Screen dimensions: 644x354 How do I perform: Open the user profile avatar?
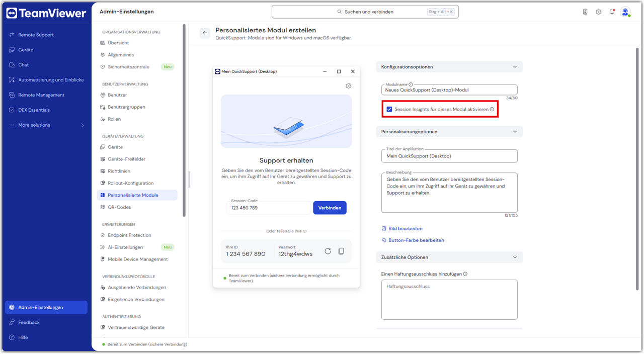(625, 12)
